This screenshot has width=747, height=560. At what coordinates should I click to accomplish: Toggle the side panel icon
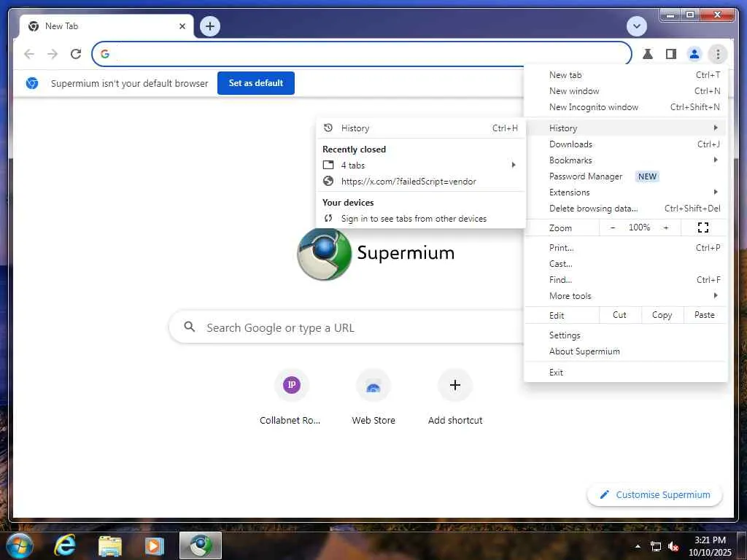[x=671, y=54]
